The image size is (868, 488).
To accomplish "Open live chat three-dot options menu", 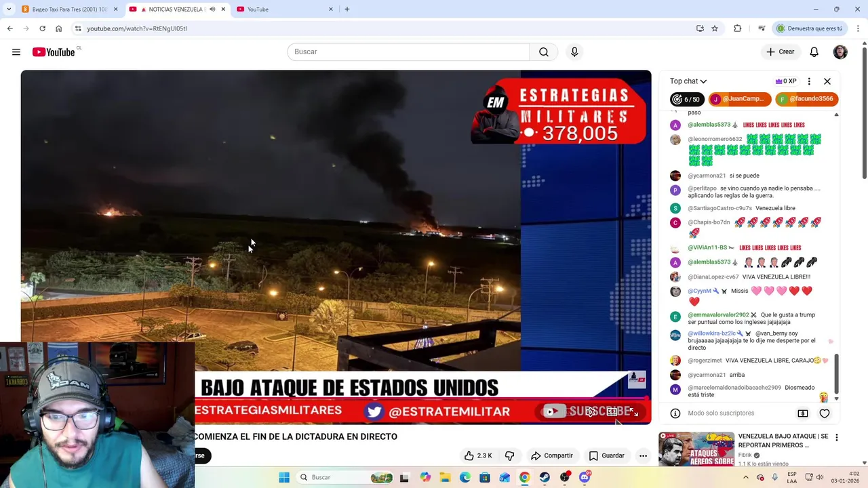I will click(x=809, y=81).
